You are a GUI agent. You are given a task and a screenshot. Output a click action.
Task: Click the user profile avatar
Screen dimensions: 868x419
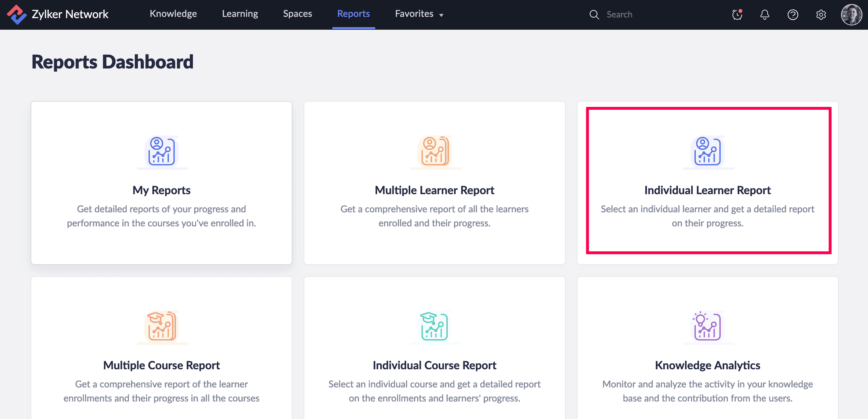pos(851,14)
